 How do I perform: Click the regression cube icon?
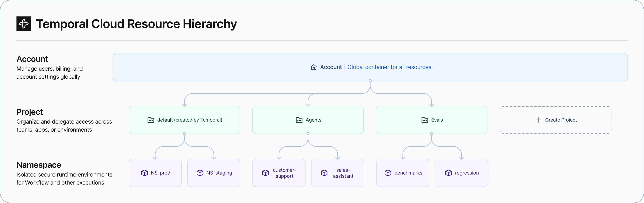[448, 173]
